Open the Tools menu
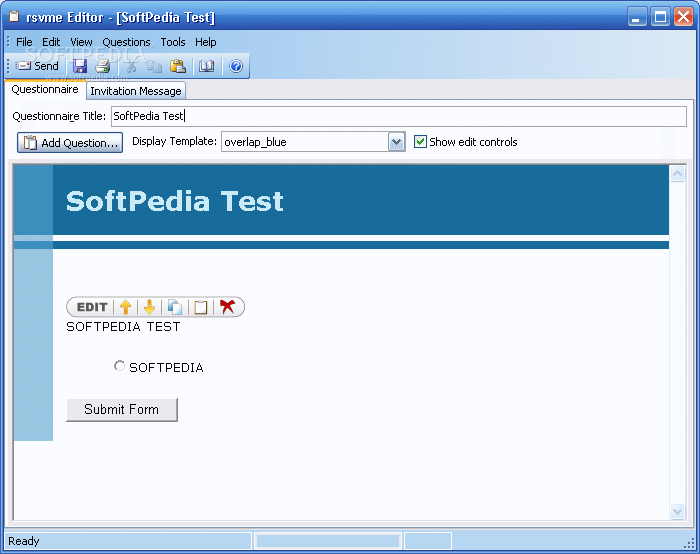The height and width of the screenshot is (554, 700). point(173,42)
